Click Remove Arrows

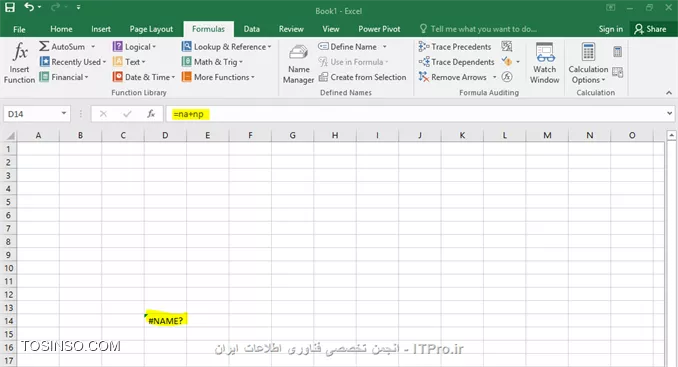[452, 77]
